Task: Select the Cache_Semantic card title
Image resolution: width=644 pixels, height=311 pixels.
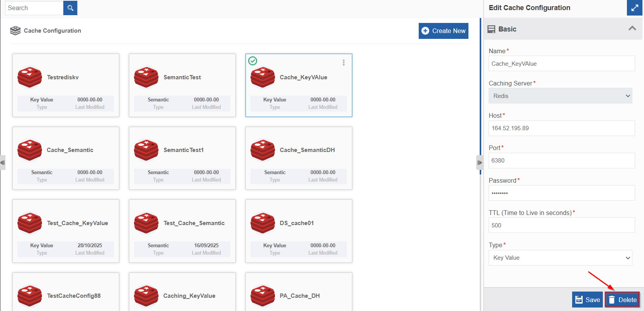Action: point(70,150)
